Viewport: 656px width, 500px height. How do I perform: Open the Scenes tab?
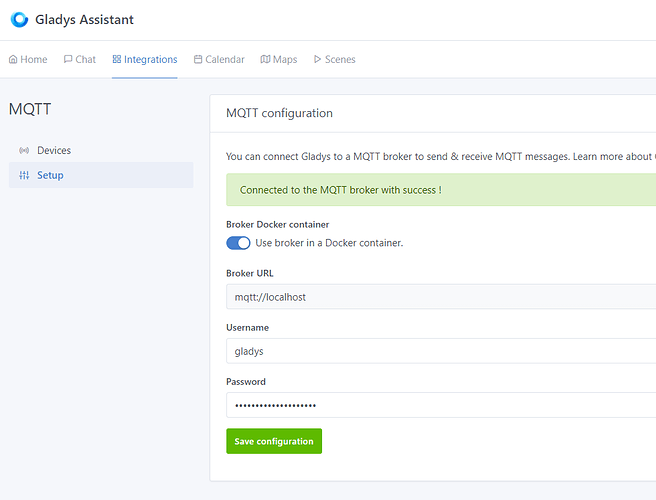point(335,59)
